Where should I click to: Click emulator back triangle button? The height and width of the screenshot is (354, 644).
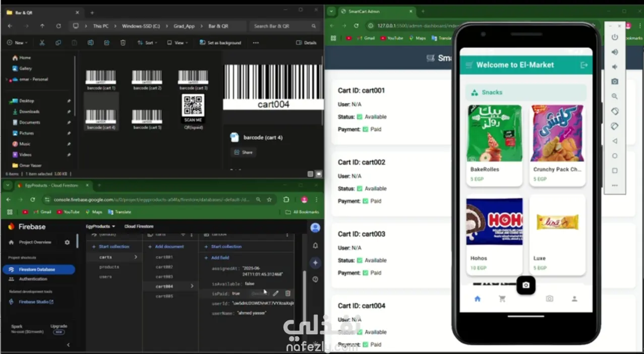615,141
